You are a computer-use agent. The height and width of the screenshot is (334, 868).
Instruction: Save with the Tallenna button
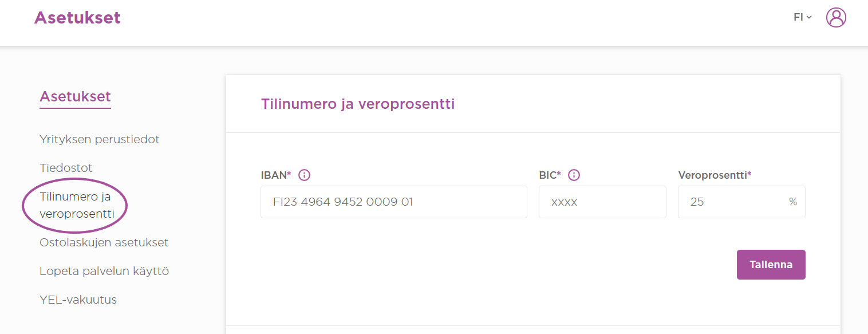click(771, 265)
